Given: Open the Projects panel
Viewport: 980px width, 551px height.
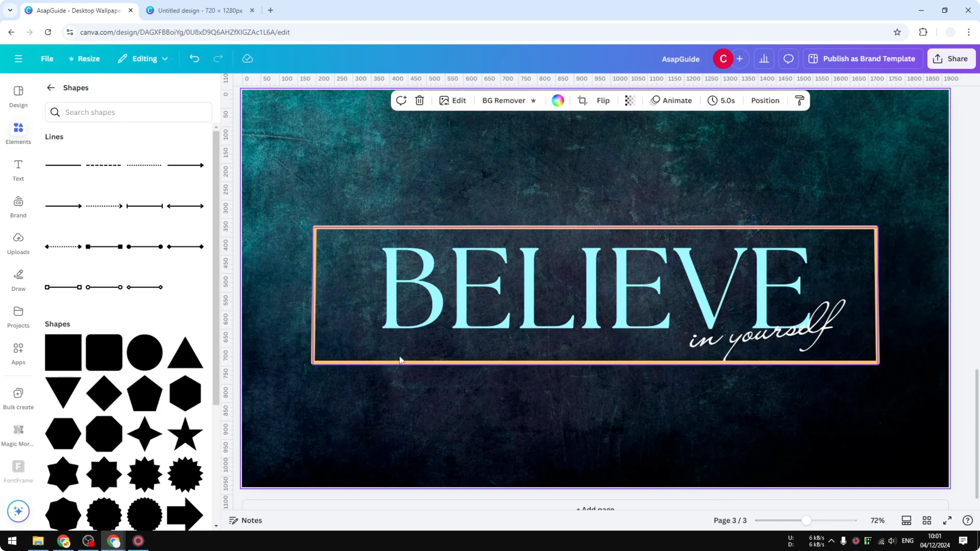Looking at the screenshot, I should click(18, 316).
